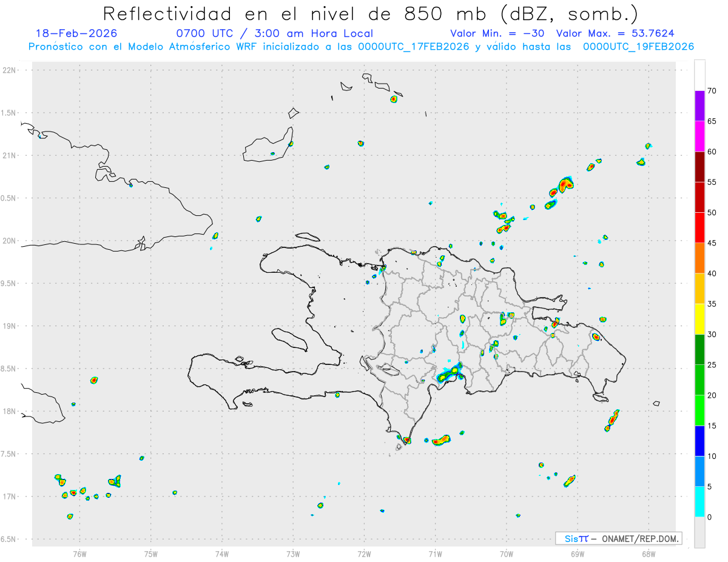Viewport: 728px width, 562px height.
Task: Click the cyan 0–5 dBZ colorbar segment
Action: coord(699,501)
